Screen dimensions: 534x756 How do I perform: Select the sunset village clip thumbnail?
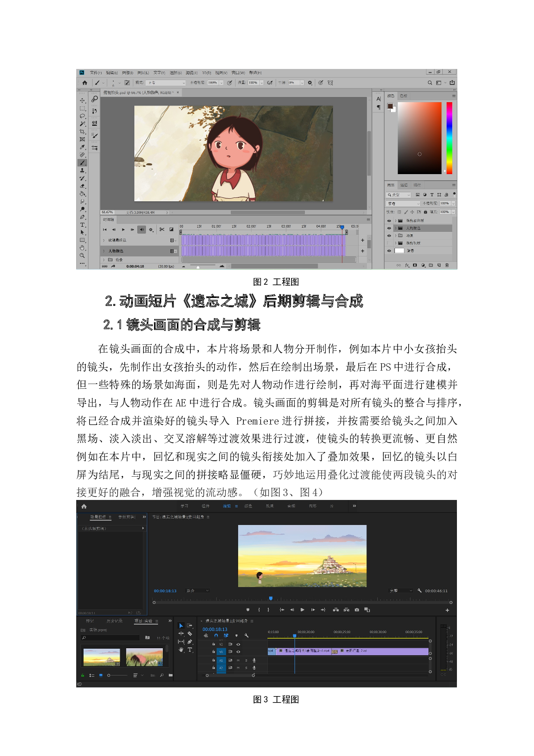[102, 657]
